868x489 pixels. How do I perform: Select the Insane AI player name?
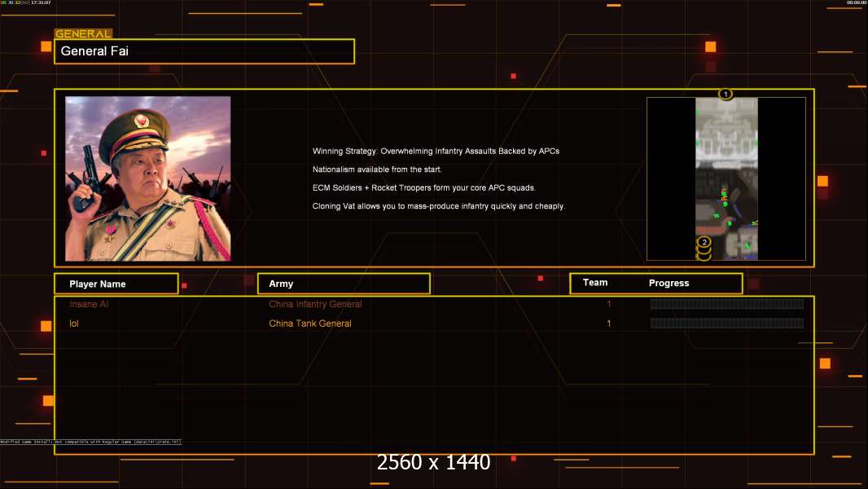click(89, 304)
